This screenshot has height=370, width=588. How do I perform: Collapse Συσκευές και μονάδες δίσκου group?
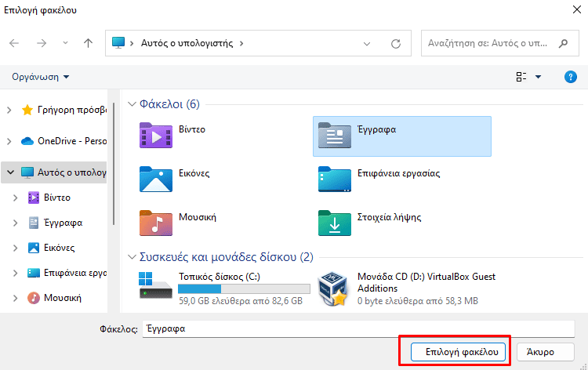point(132,257)
